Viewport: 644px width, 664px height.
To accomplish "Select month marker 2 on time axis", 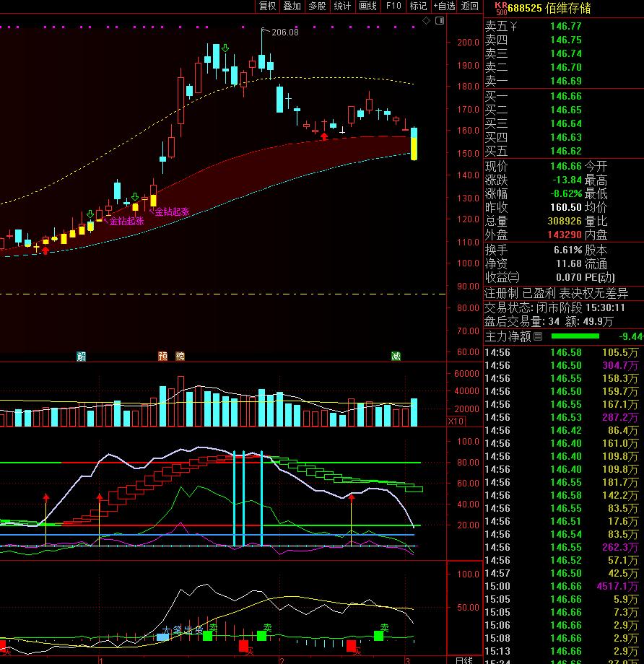I will click(x=282, y=660).
